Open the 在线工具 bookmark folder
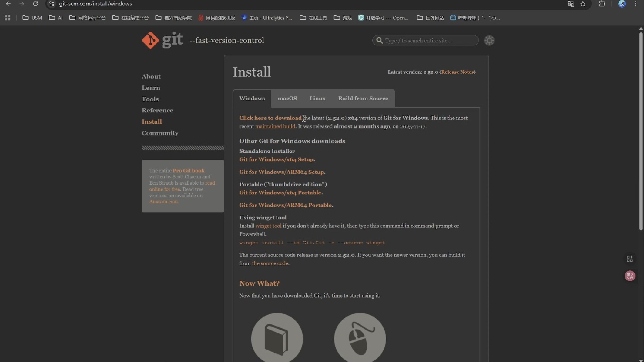This screenshot has height=362, width=644. [313, 18]
